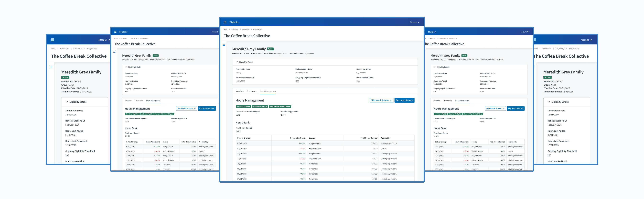Click Home breadcrumb link in leftmost screen
Viewport: 644px width, 199px height.
coord(53,49)
